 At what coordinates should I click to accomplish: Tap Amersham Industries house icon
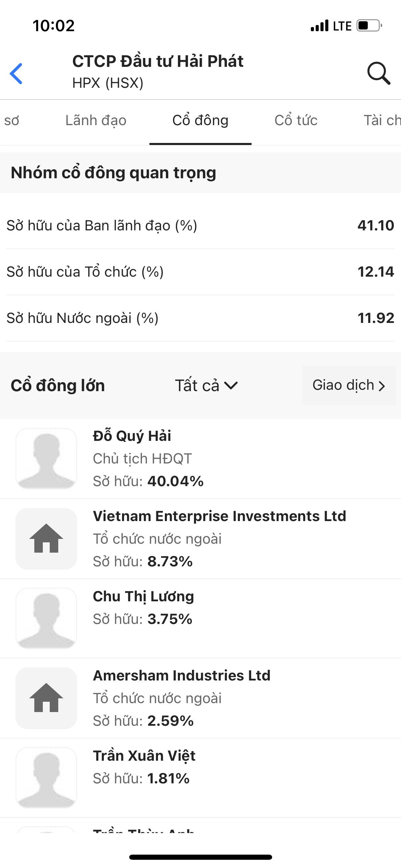point(46,698)
